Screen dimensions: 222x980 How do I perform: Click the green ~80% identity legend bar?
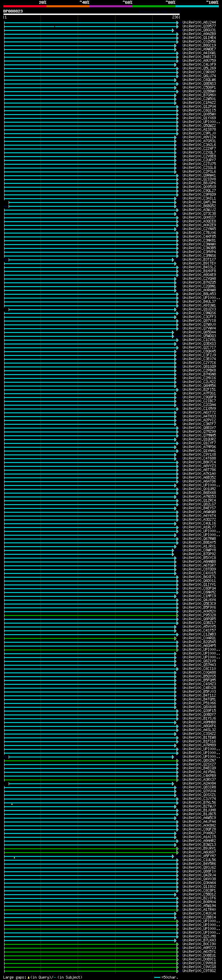coord(154,6)
